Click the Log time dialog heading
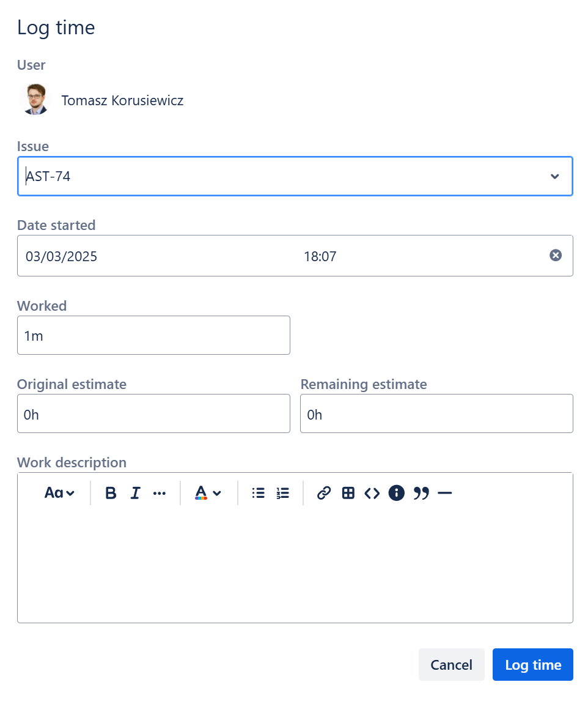Viewport: 588px width, 704px height. (56, 28)
